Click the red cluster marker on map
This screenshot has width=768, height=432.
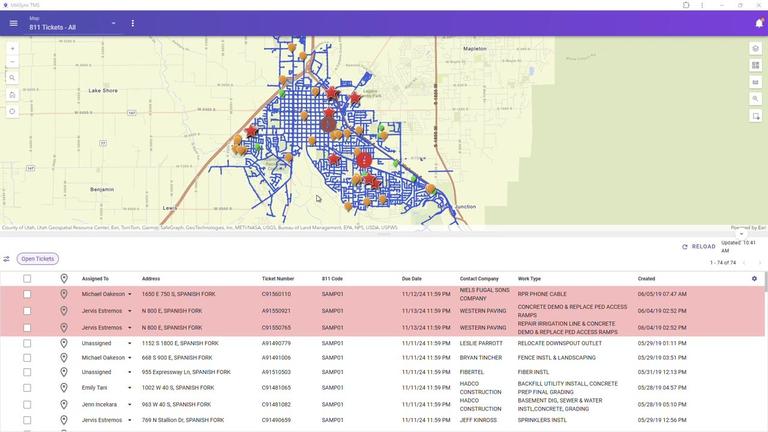point(365,160)
